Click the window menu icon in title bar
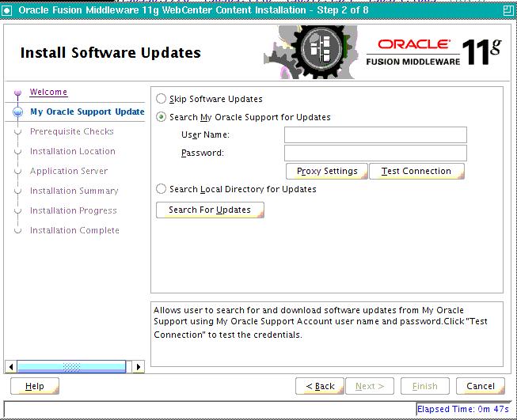 [6, 10]
